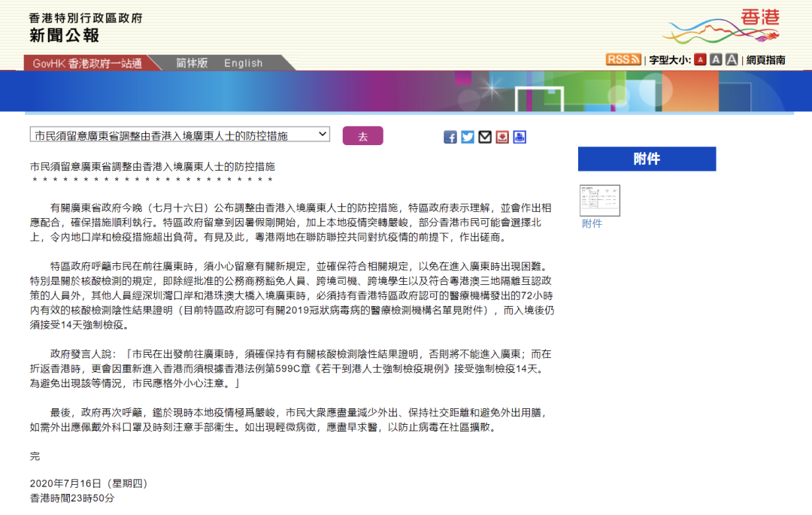The image size is (812, 515).
Task: Click the 新聞公報 header title
Action: pos(64,36)
